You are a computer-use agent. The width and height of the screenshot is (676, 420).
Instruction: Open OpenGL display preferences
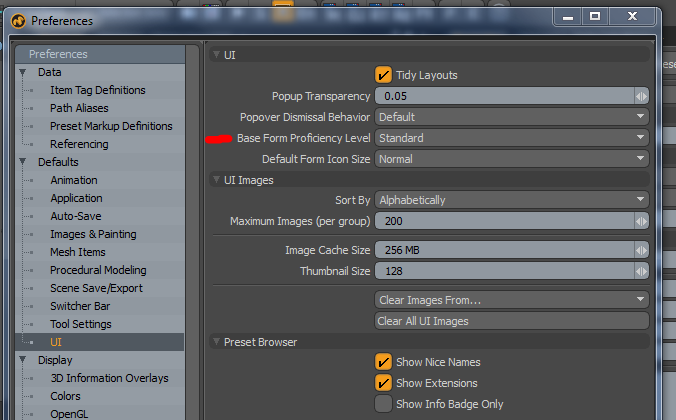click(x=69, y=414)
